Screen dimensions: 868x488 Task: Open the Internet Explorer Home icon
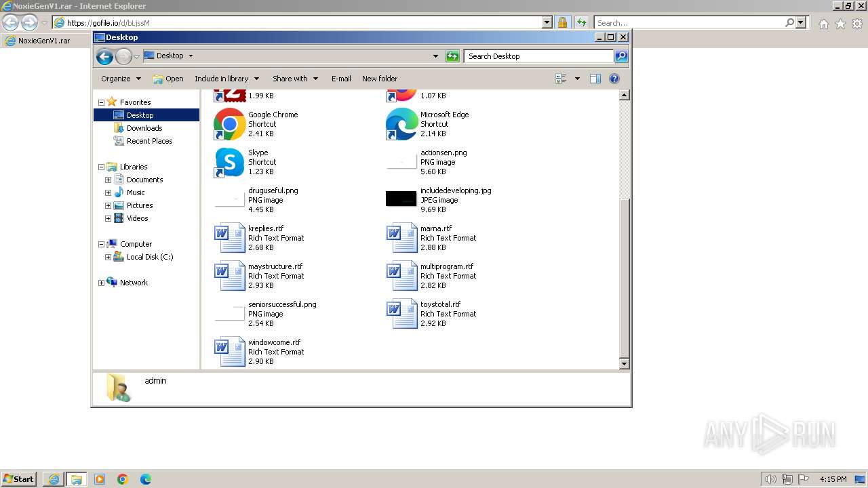(x=823, y=24)
